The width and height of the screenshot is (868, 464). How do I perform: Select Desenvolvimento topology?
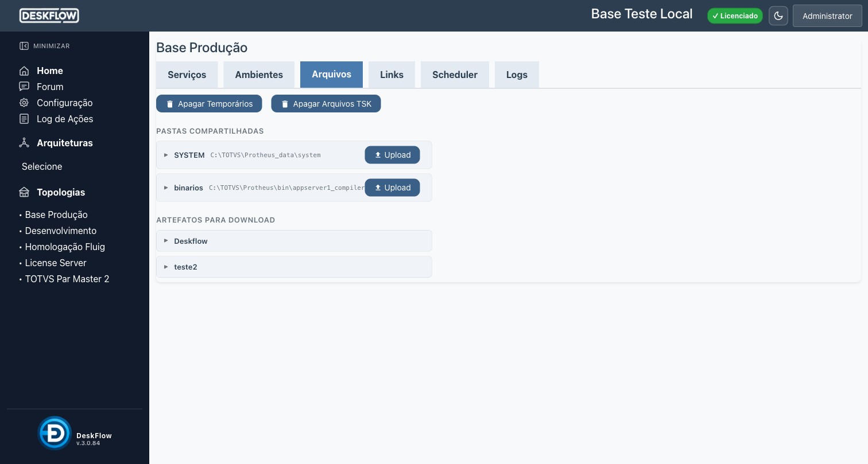point(61,231)
